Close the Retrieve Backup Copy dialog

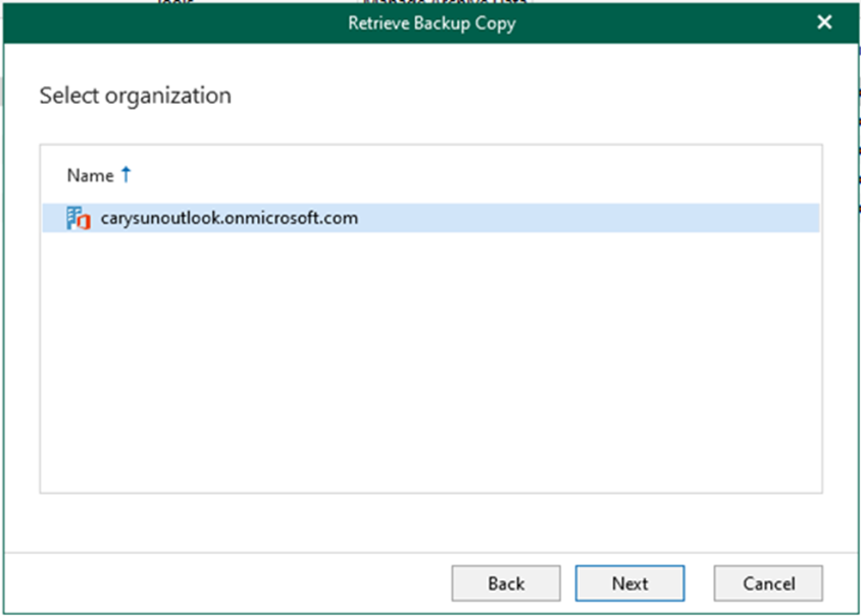(x=824, y=22)
